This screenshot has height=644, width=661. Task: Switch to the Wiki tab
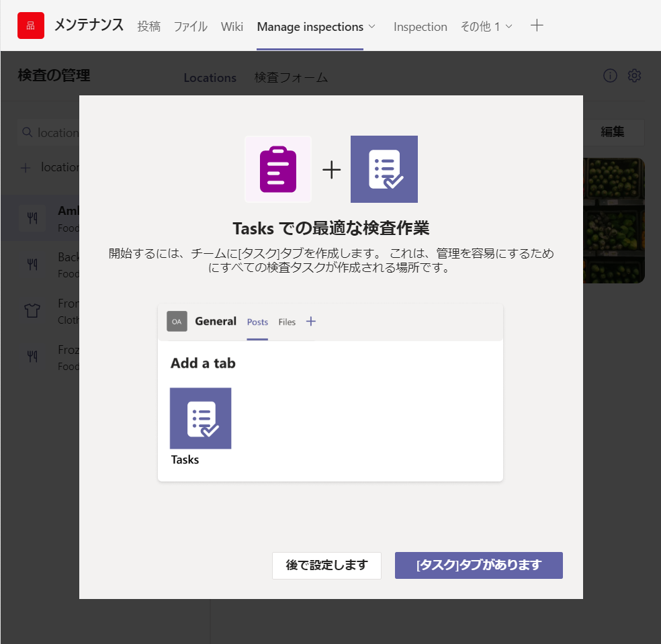[x=232, y=27]
